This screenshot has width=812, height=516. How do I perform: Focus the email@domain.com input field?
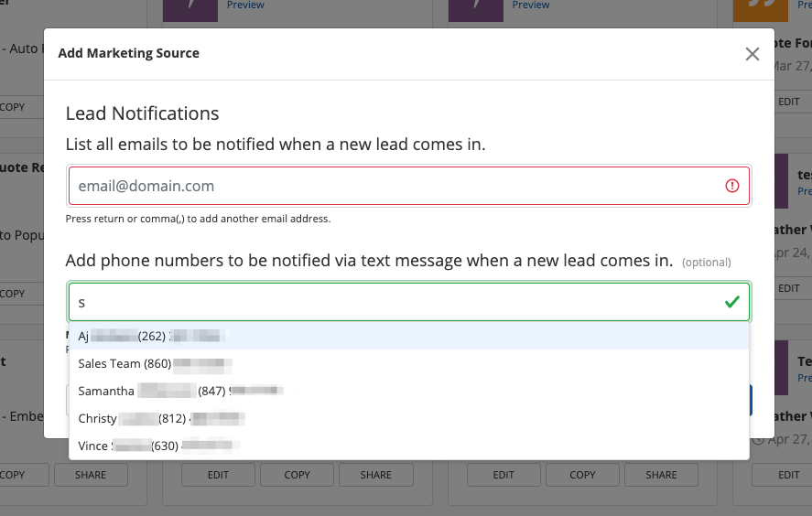[394, 186]
